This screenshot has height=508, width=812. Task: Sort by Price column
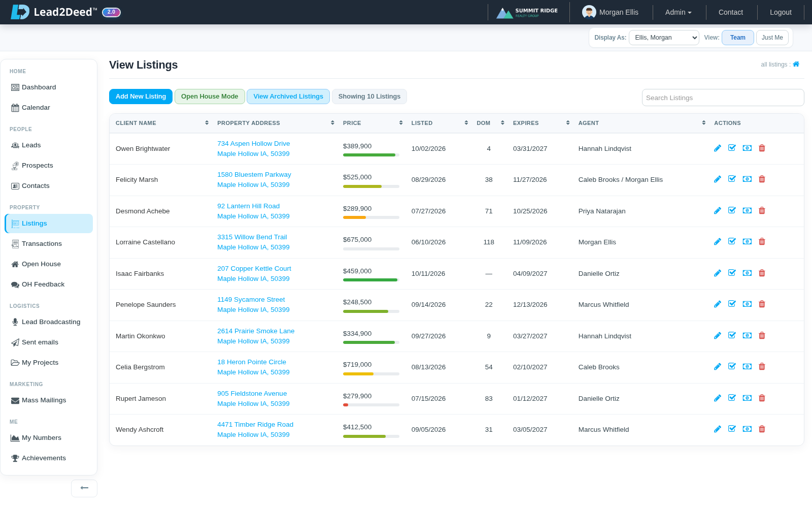373,123
